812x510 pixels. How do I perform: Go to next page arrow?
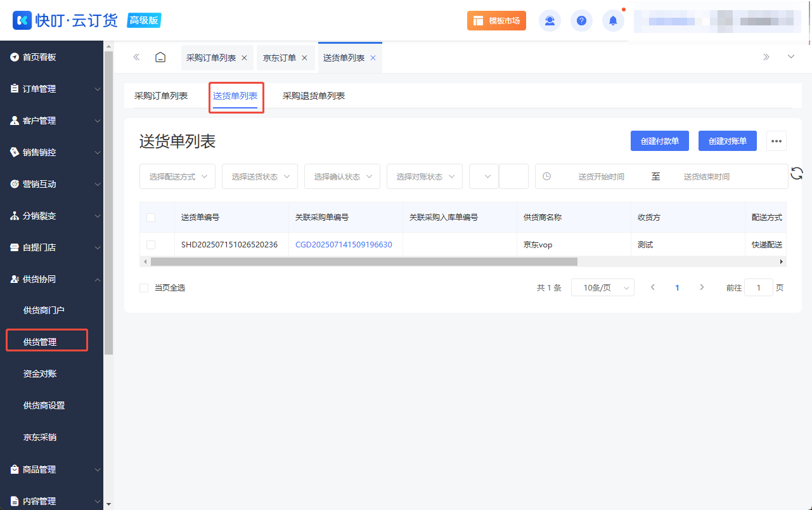pyautogui.click(x=702, y=287)
